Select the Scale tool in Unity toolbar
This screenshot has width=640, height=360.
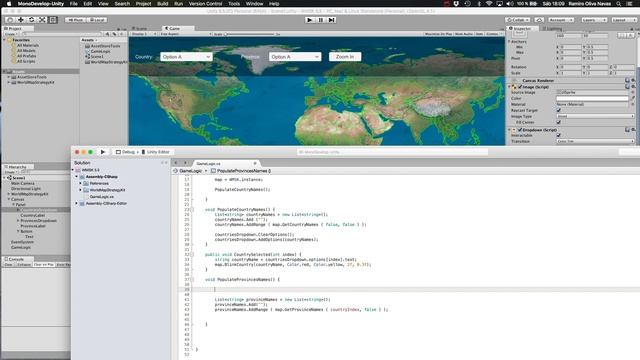(42, 20)
